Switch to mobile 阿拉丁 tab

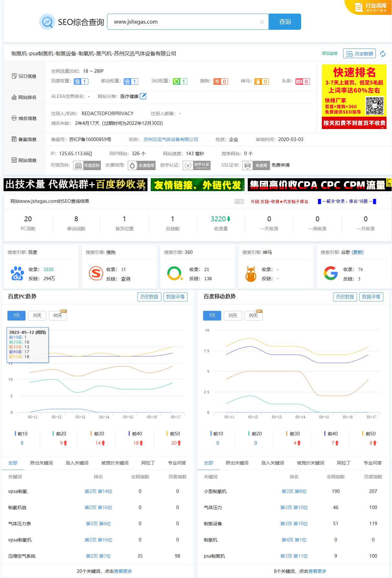point(344,463)
